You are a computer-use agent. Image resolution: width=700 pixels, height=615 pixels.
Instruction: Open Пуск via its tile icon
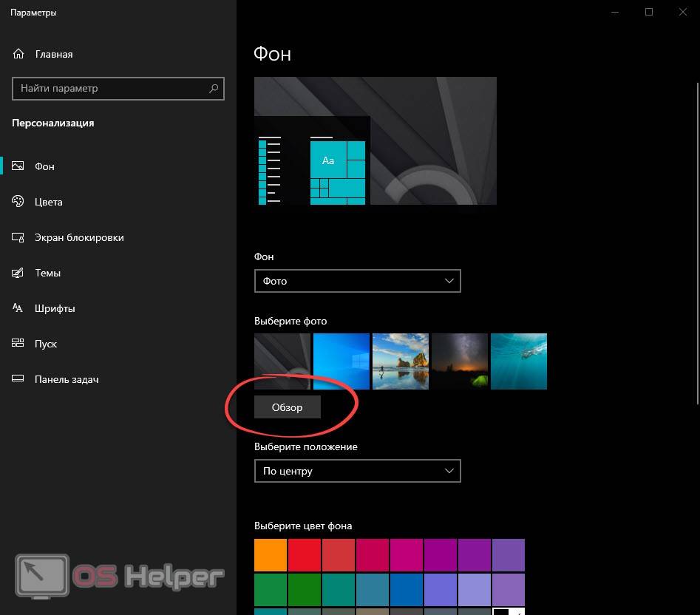[18, 344]
